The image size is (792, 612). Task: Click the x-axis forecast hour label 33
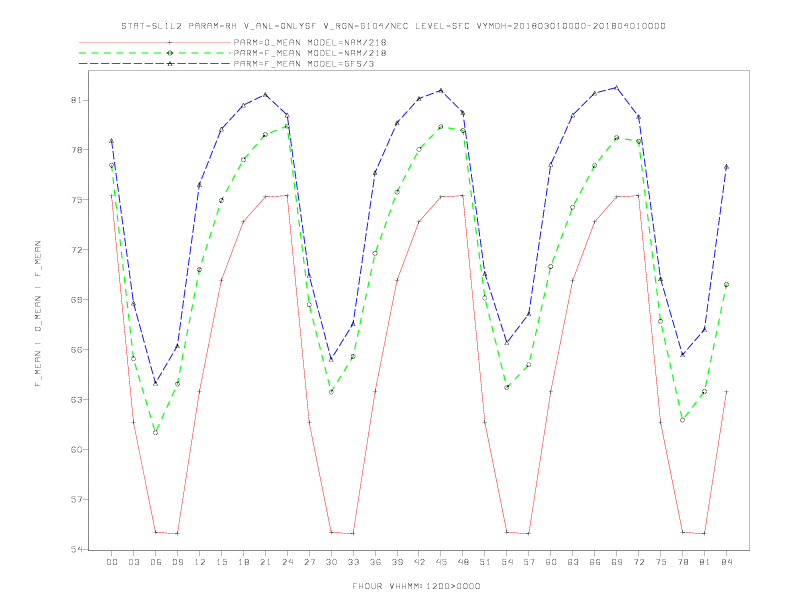[x=353, y=562]
